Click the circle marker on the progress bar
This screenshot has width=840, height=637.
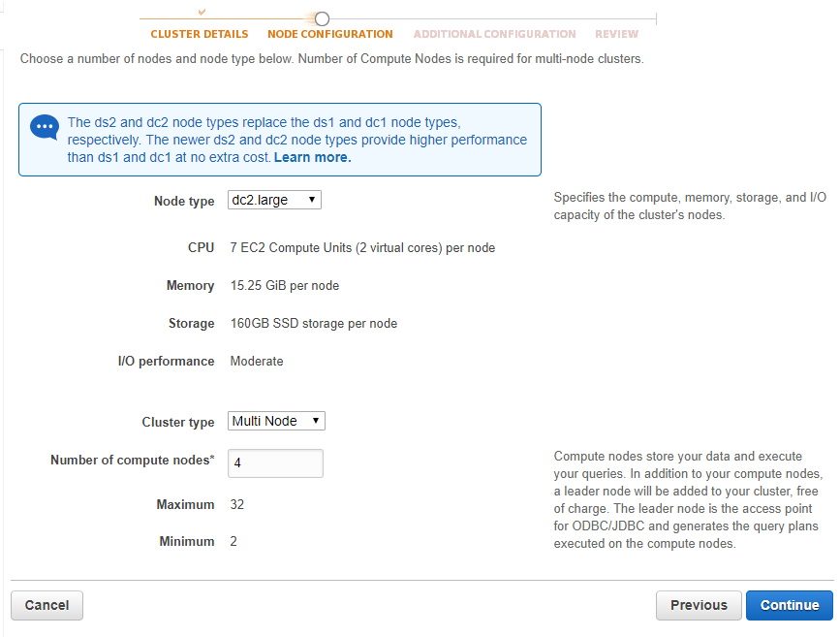coord(323,18)
